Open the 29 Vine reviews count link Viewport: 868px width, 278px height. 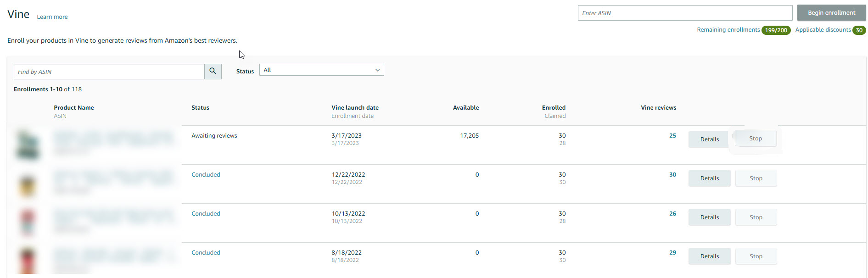tap(672, 253)
